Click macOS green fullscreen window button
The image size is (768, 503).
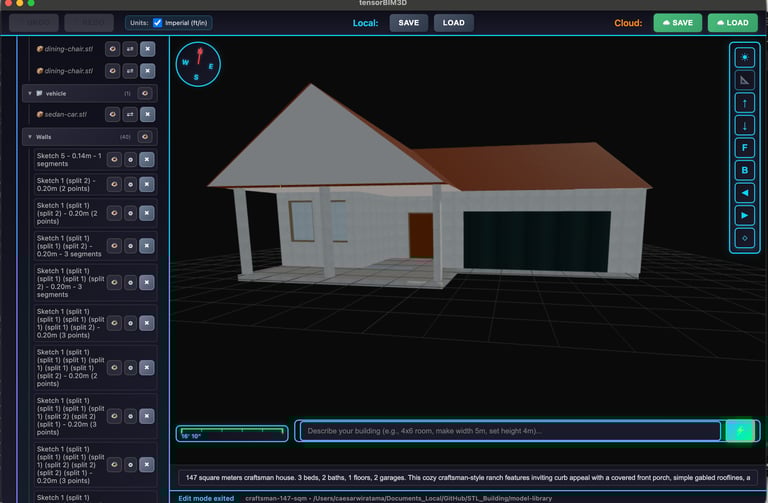click(x=31, y=2)
